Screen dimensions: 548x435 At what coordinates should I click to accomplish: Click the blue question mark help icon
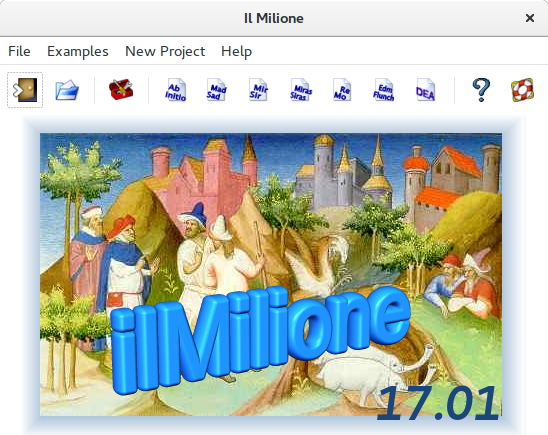pos(481,90)
